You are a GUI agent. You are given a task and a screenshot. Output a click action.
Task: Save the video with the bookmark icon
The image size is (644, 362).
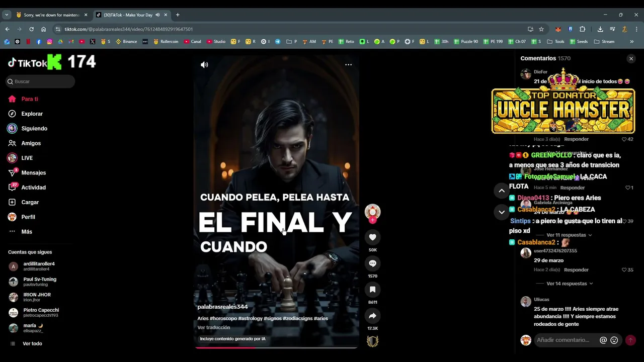pyautogui.click(x=372, y=290)
